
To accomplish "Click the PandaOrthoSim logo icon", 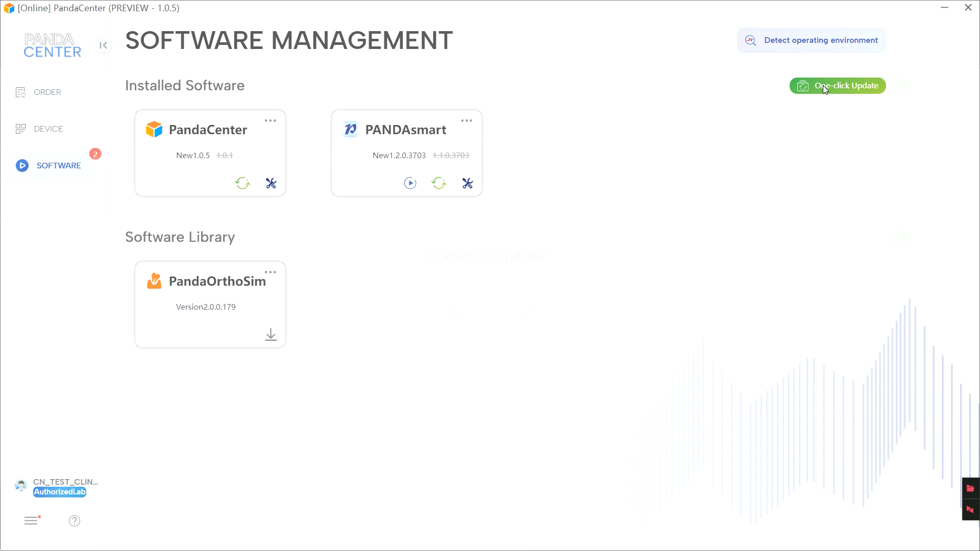I will (154, 281).
